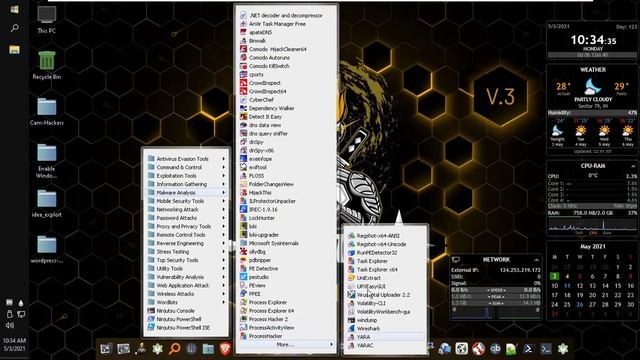
Task: Click the PARTLY CLOUDY weather label
Action: point(593,99)
